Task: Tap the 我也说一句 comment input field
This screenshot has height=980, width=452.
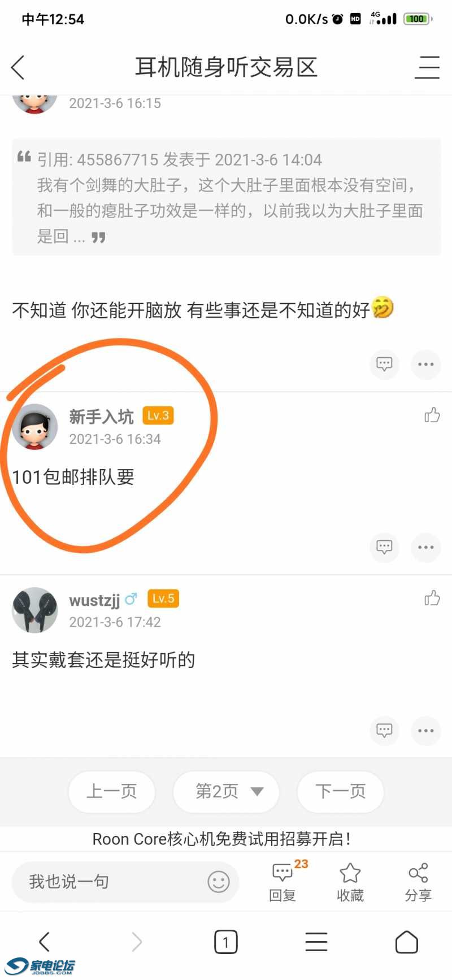Action: click(125, 882)
